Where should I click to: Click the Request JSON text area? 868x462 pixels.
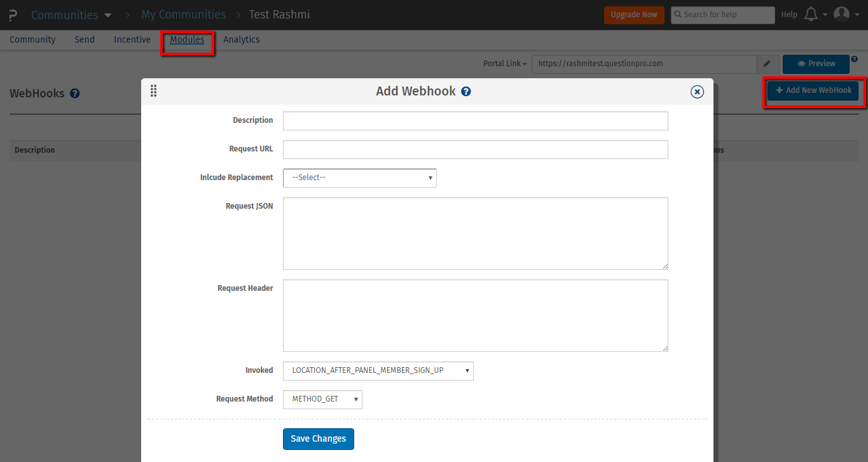tap(476, 234)
